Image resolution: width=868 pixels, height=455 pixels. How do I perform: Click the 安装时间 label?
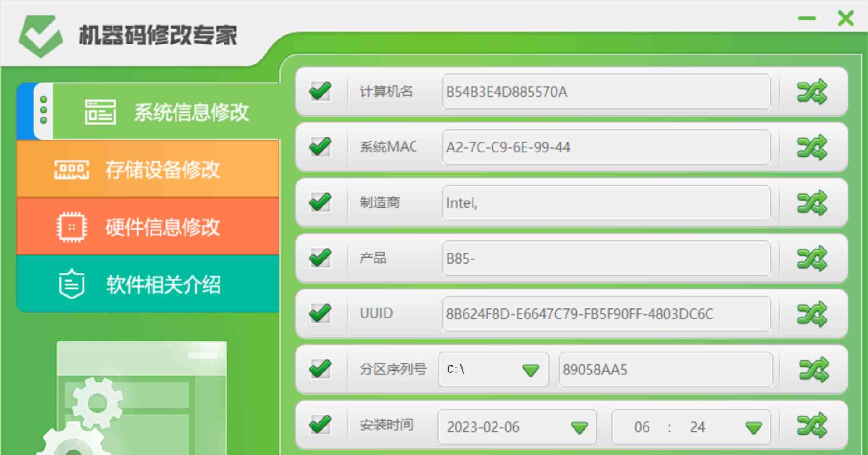(386, 425)
